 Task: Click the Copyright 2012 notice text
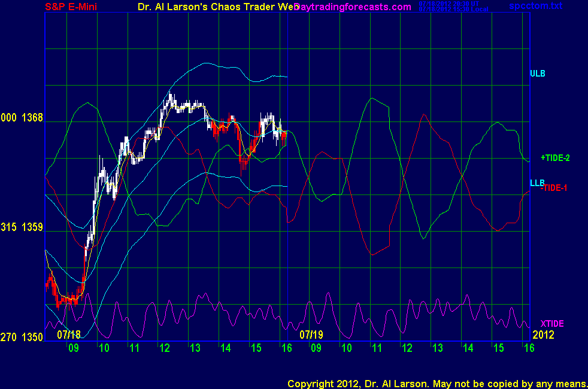tap(437, 383)
